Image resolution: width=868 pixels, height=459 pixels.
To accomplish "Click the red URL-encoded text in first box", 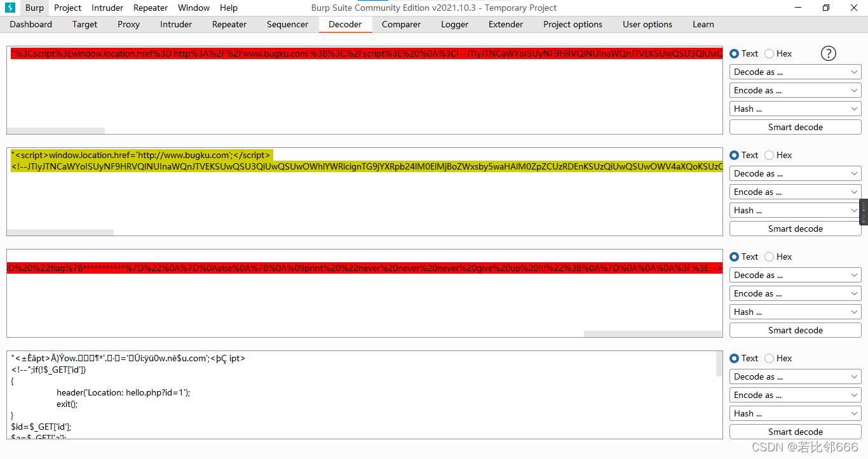I will pos(366,53).
